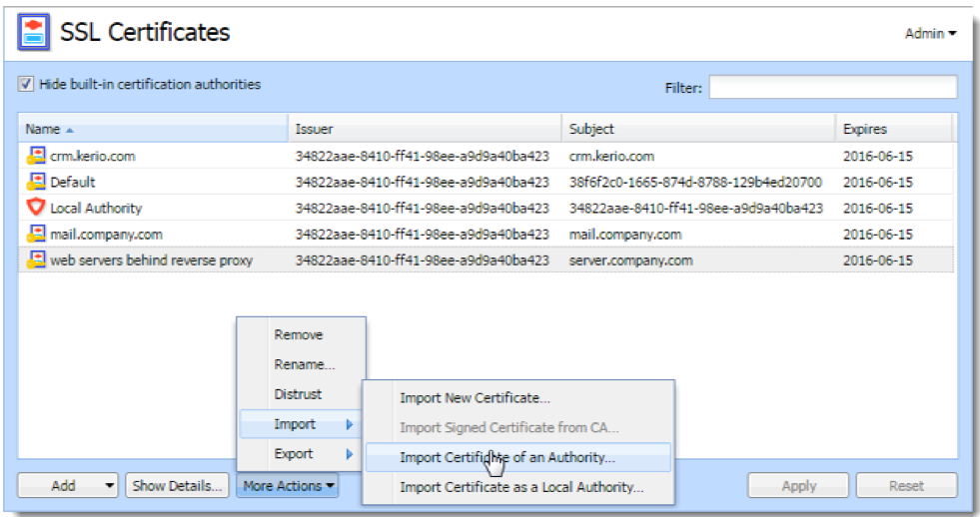
Task: Click expiry date 2016-06-15 in Default row
Action: pyautogui.click(x=877, y=183)
